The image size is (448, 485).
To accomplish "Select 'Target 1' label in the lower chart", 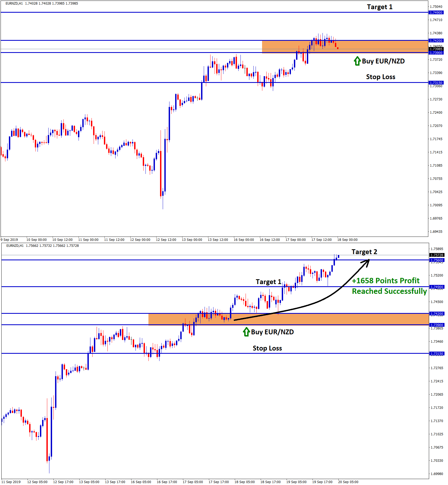I will tap(269, 282).
